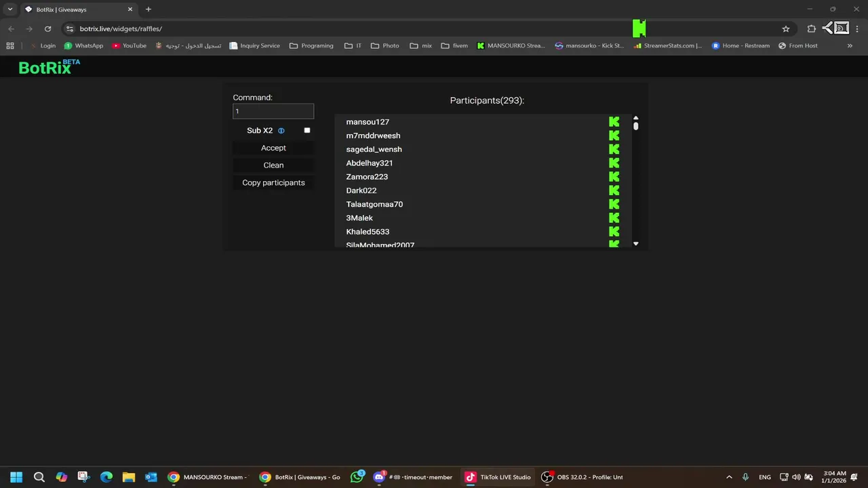Open the Home - Restream bookmark
The image size is (868, 488).
(741, 46)
